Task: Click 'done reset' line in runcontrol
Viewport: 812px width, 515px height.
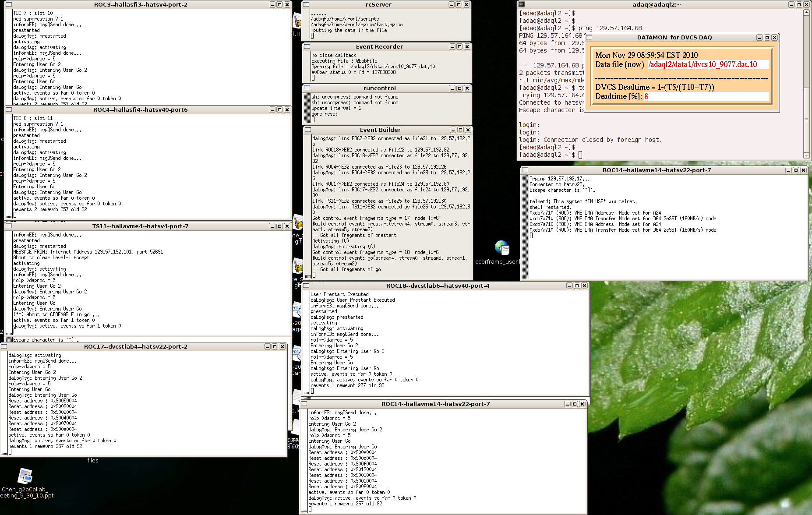Action: 325,114
